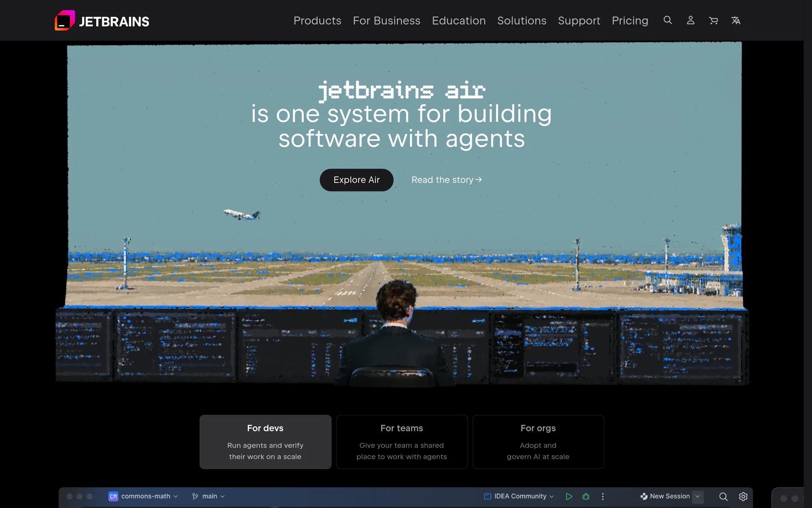This screenshot has width=812, height=508.
Task: Click the git branch icon beside main
Action: 195,496
